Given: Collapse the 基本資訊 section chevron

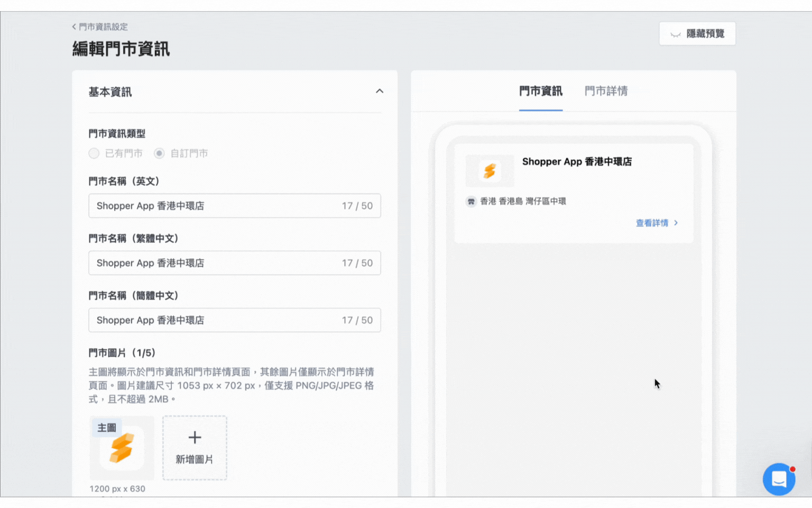Looking at the screenshot, I should pos(380,91).
